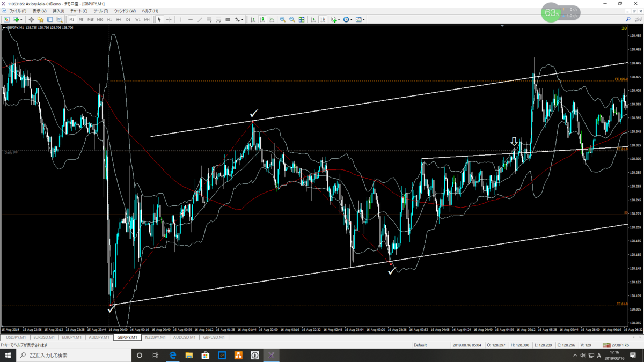This screenshot has width=644, height=362.
Task: Open the ファイル(F) menu
Action: pos(18,11)
